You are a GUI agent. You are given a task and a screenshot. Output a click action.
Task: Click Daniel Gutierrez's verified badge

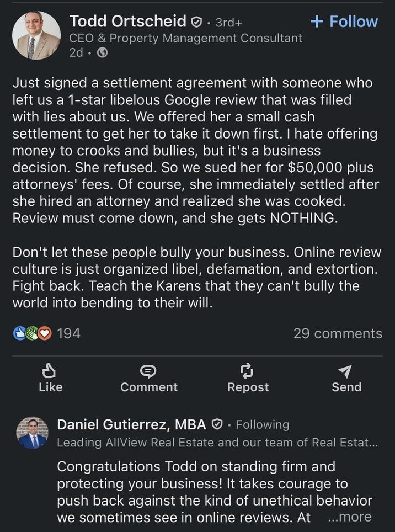(217, 424)
